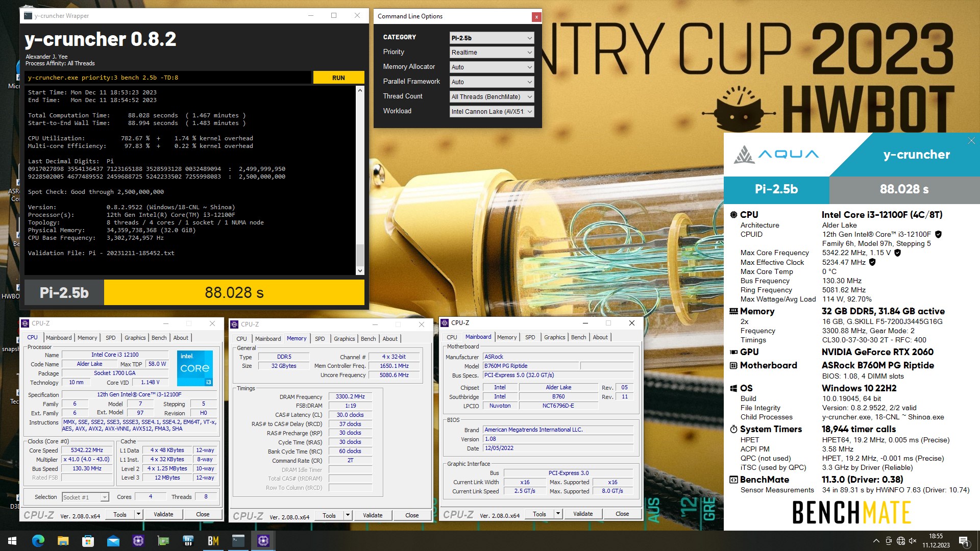Image resolution: width=980 pixels, height=551 pixels.
Task: Click the BIOS Date value 12/05/2022
Action: [x=558, y=448]
